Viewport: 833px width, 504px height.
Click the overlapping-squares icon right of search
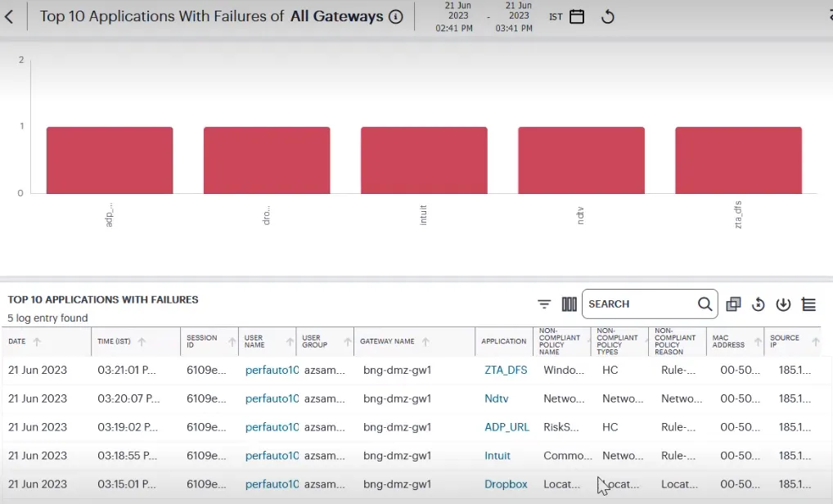click(x=734, y=304)
